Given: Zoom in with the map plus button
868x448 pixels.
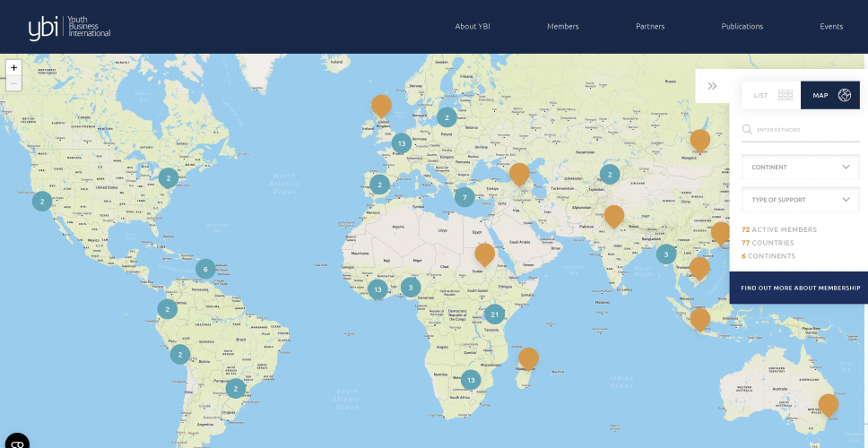Looking at the screenshot, I should point(13,67).
